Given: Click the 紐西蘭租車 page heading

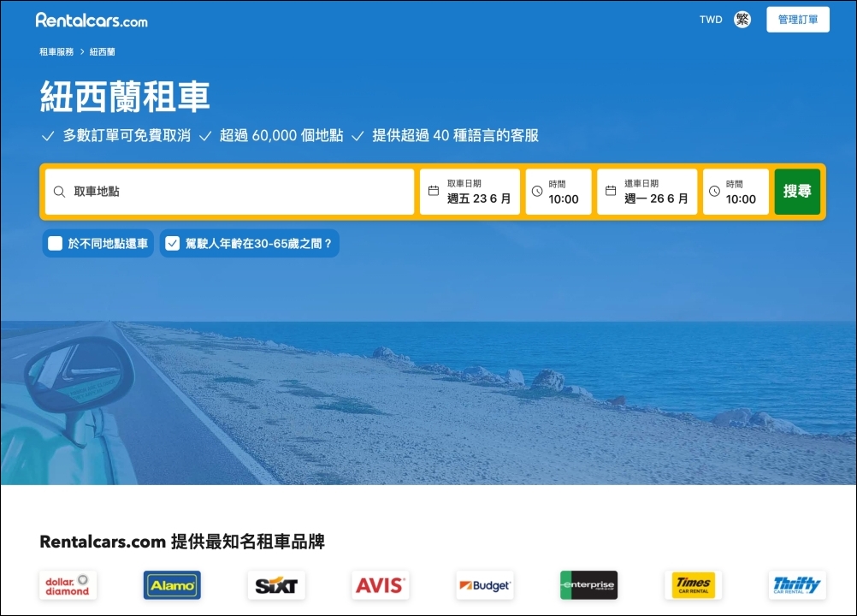Looking at the screenshot, I should click(x=125, y=97).
